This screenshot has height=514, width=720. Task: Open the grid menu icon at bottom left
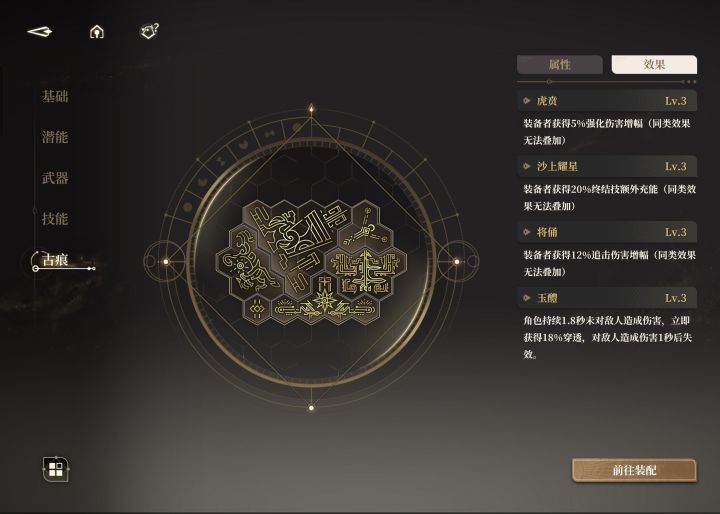pos(56,469)
